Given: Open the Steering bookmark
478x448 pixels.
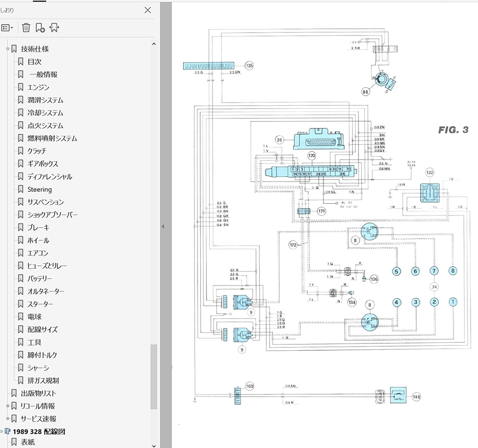Looking at the screenshot, I should (40, 189).
